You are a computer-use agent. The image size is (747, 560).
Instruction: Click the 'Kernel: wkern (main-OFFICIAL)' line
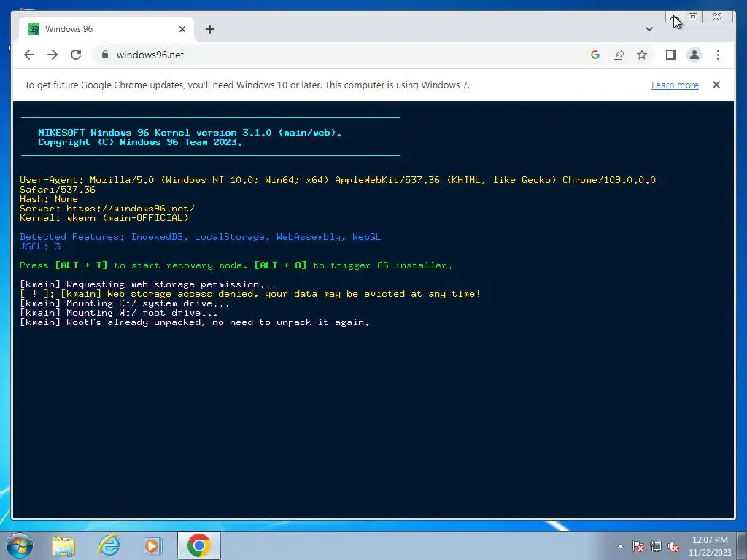(104, 218)
